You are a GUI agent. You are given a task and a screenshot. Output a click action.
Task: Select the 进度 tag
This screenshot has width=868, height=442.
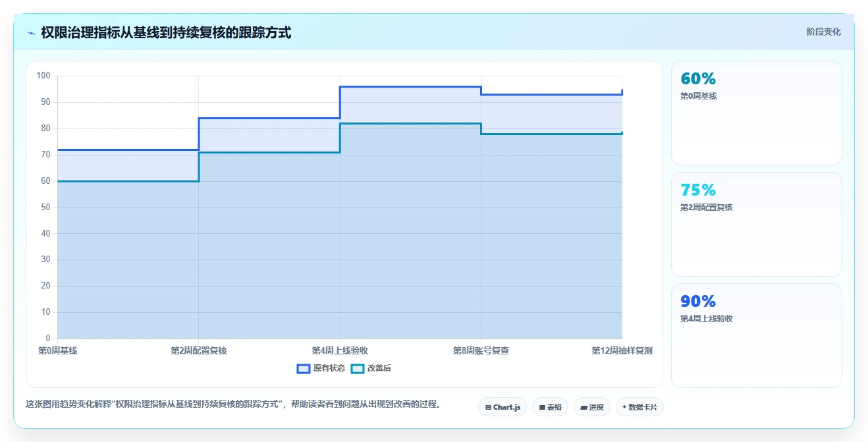[592, 407]
